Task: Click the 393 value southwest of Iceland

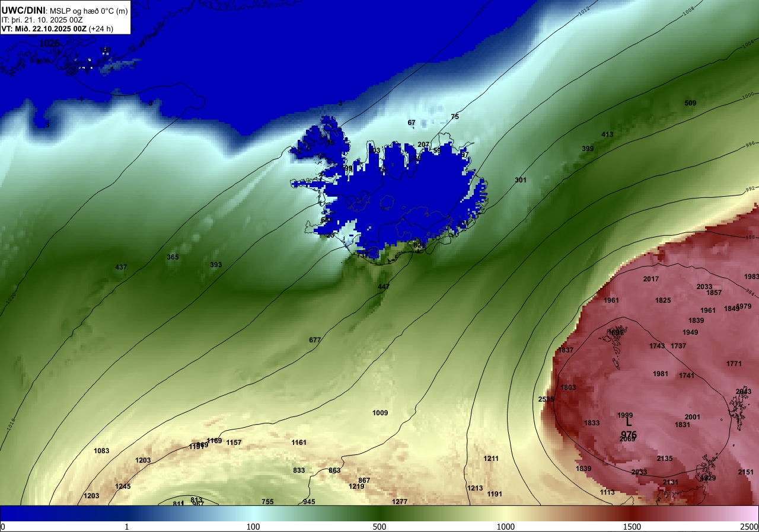Action: [x=216, y=265]
